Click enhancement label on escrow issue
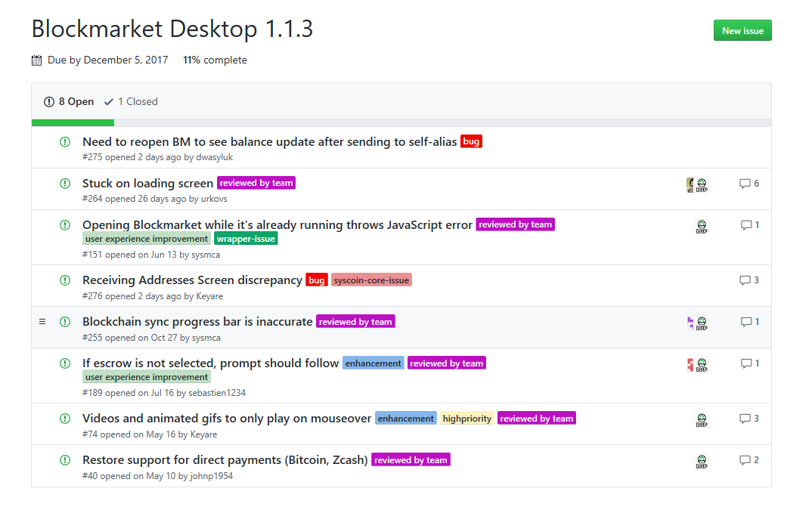 click(x=373, y=363)
